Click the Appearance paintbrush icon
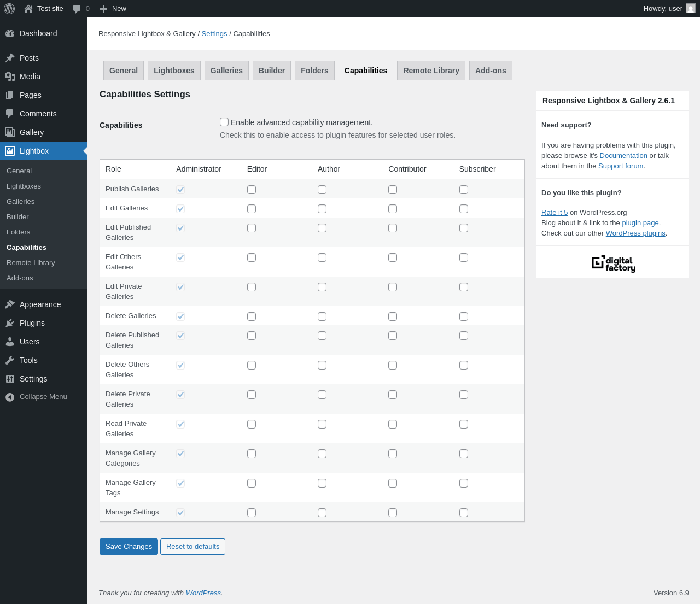This screenshot has width=700, height=604. click(x=10, y=304)
